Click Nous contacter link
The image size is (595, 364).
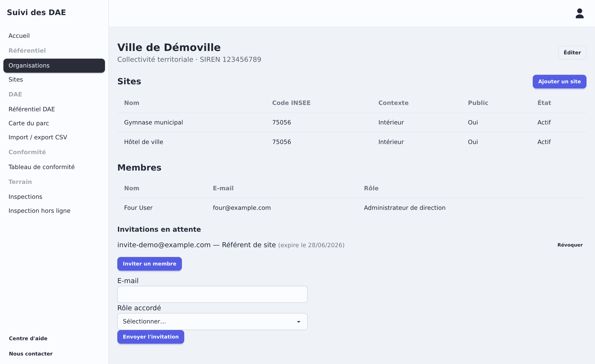(31, 354)
